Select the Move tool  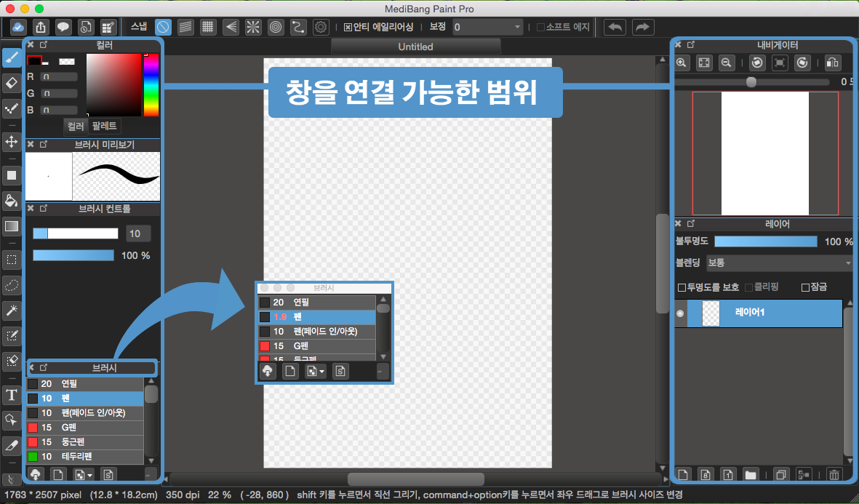pyautogui.click(x=12, y=142)
